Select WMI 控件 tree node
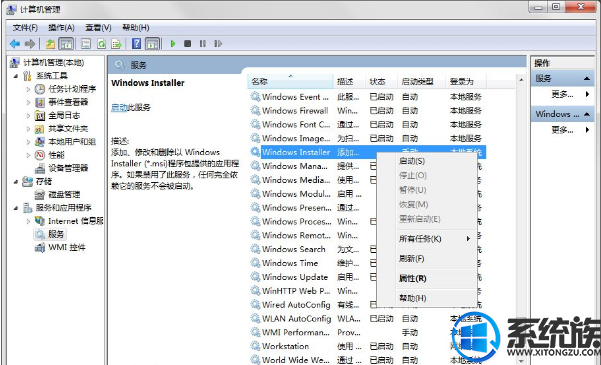This screenshot has height=365, width=601. (x=67, y=247)
